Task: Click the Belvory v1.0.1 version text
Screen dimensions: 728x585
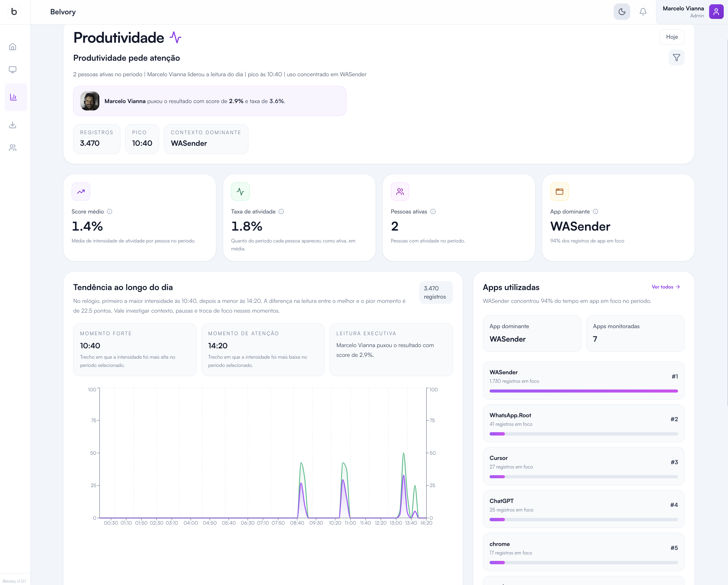Action: pos(14,581)
